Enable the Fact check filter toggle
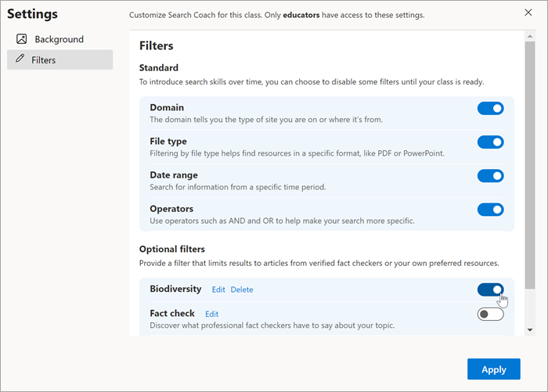 (490, 314)
